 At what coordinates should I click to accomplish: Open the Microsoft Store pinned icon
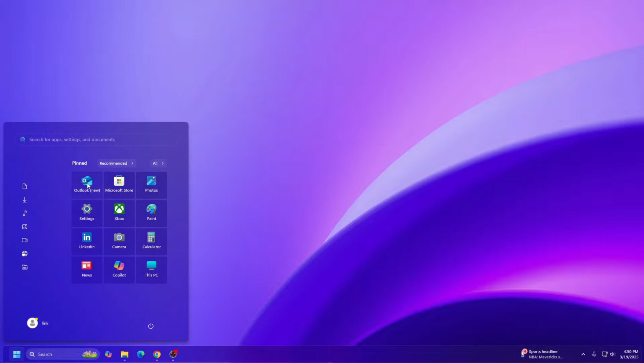119,184
